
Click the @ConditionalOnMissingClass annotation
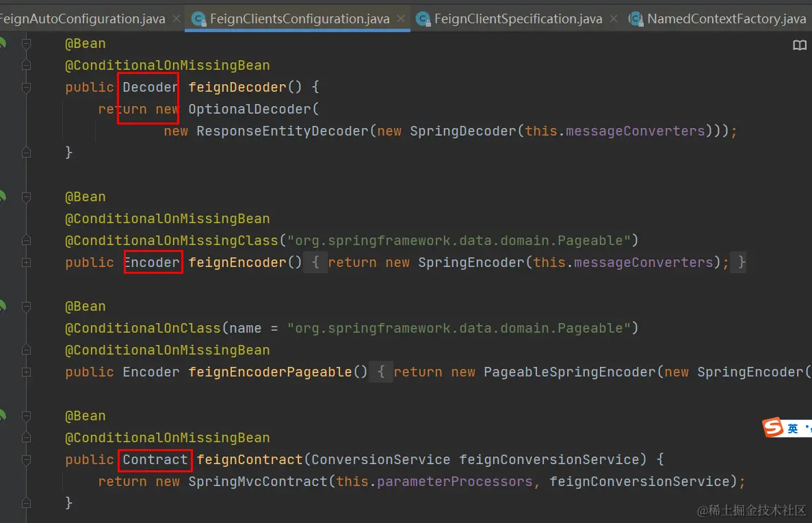pos(172,240)
